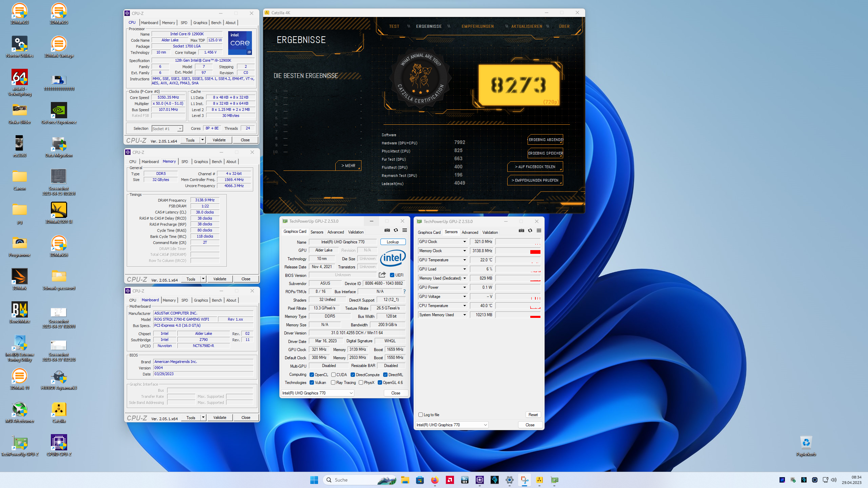Open the Data Migration desktop icon
Screen dimensions: 868x488
coord(59,146)
